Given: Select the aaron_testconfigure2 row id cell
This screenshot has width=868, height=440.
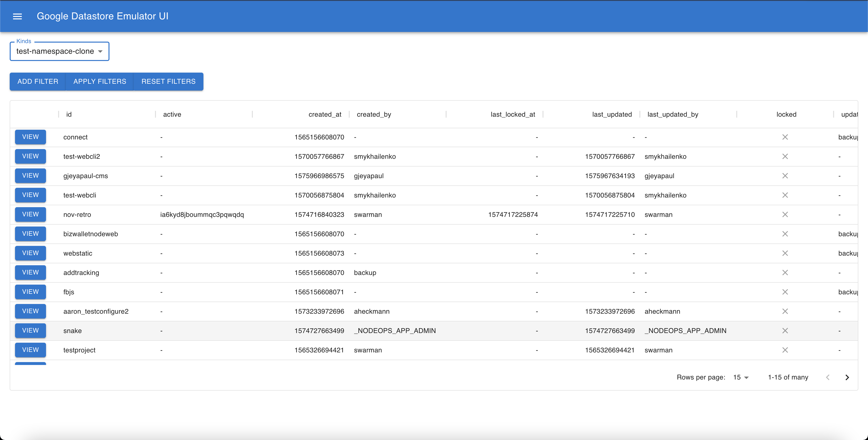Looking at the screenshot, I should [x=96, y=311].
